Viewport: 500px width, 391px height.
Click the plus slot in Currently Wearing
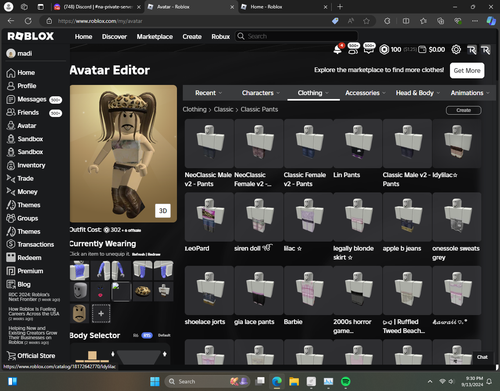coord(101,313)
